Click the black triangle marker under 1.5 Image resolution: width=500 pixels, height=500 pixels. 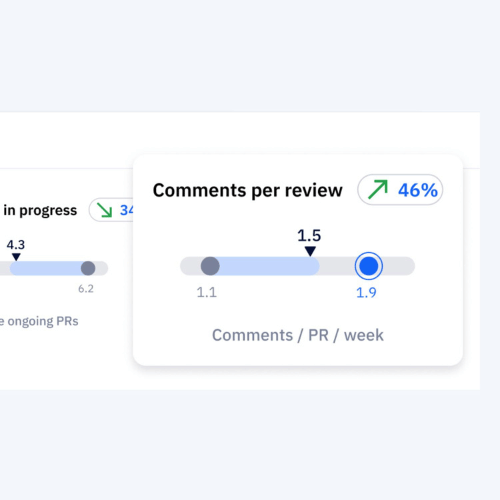[x=310, y=251]
